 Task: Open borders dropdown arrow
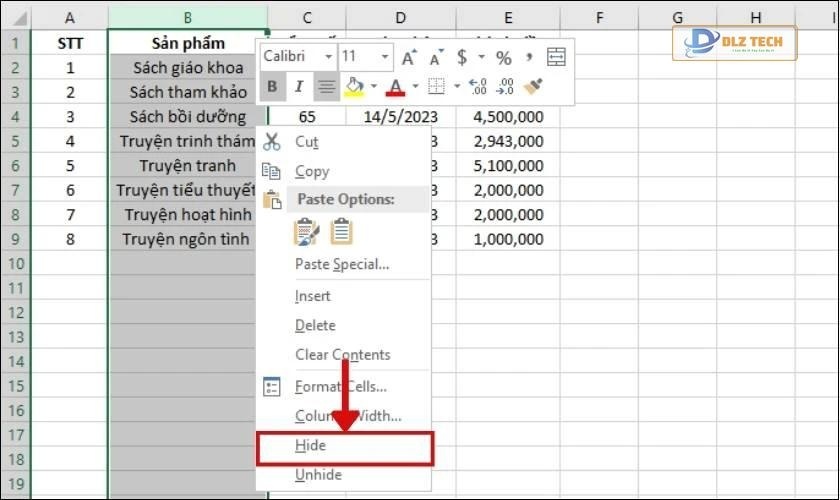457,86
